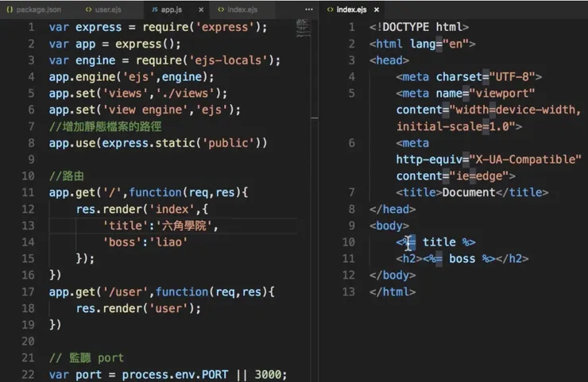The height and width of the screenshot is (382, 588).
Task: Click line number 22 in app.js
Action: (28, 375)
